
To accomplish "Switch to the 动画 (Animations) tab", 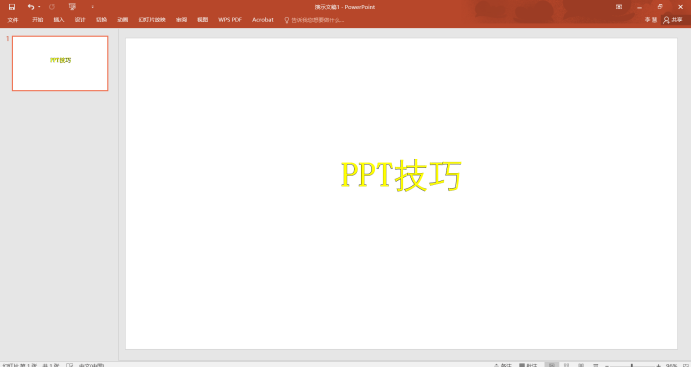I will coord(122,20).
